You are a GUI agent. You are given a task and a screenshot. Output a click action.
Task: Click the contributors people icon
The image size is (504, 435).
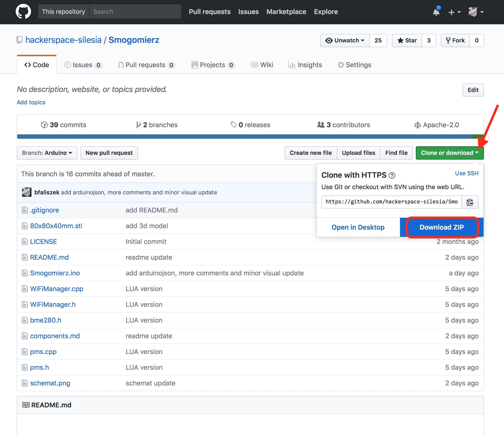tap(321, 125)
